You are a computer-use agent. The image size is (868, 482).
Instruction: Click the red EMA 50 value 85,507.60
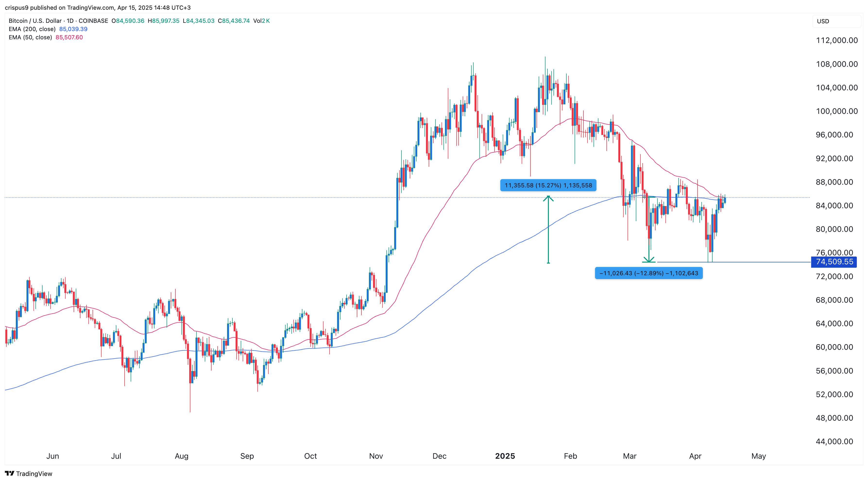[x=69, y=37]
